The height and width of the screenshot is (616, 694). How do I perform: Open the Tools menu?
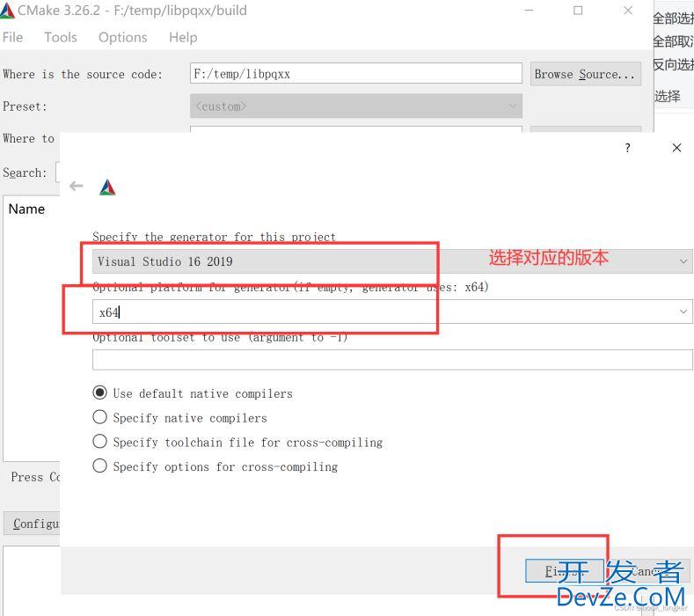coord(61,37)
